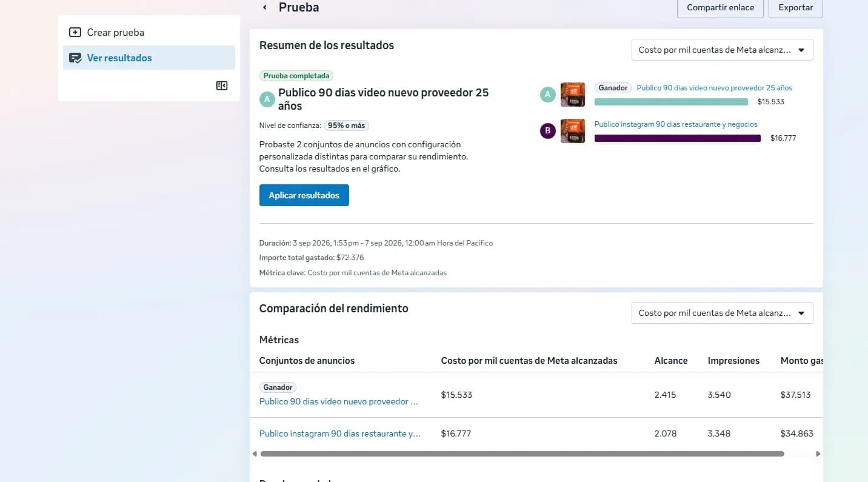Image resolution: width=868 pixels, height=482 pixels.
Task: Open table link Publico instagram 90 dias restaurante
Action: pos(340,433)
